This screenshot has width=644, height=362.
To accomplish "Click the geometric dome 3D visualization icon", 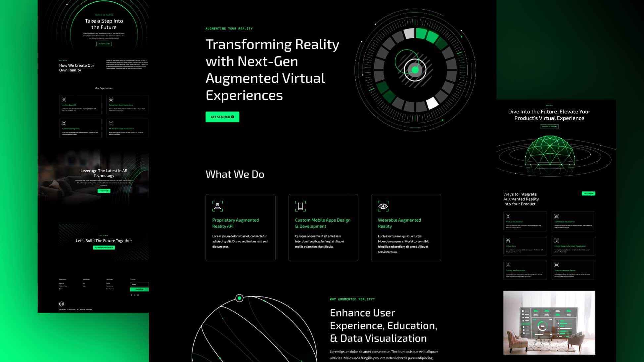I will point(550,155).
